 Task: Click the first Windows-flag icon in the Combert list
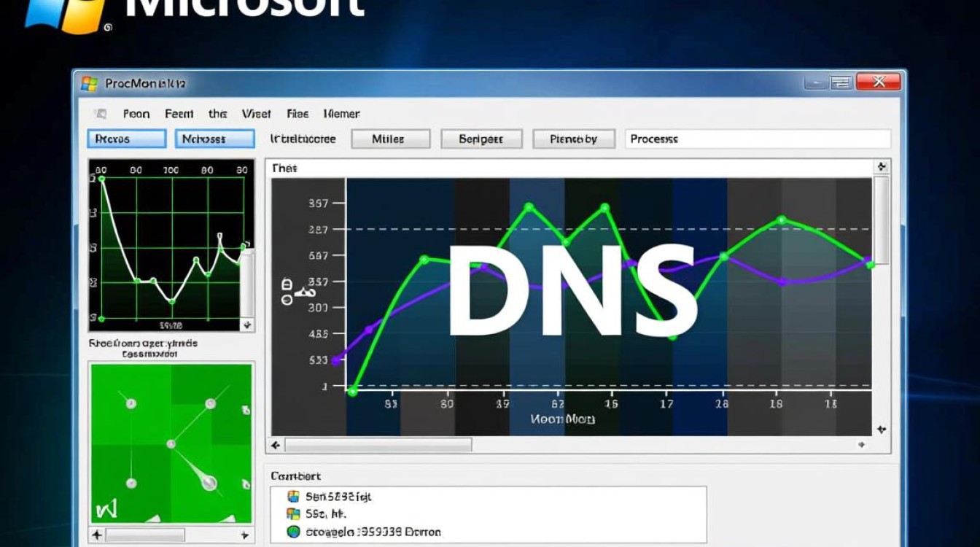[294, 497]
